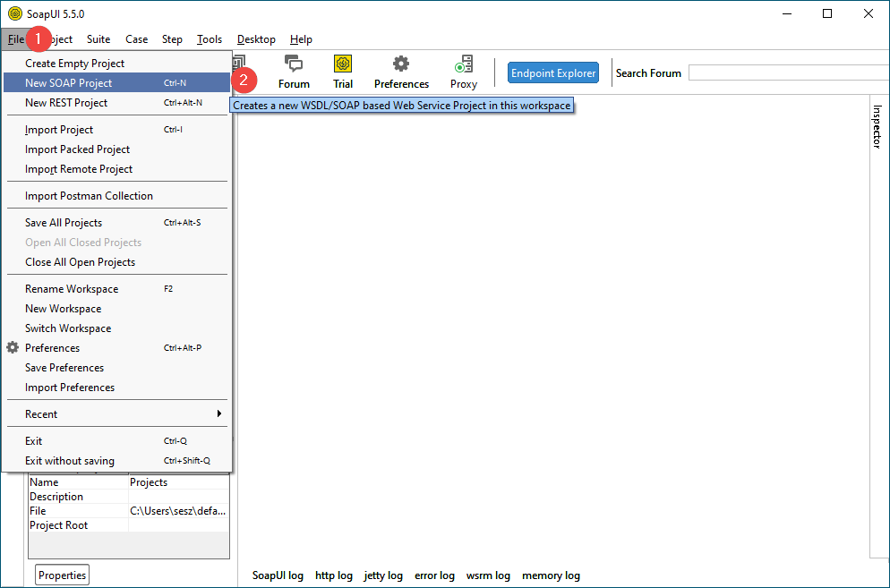Click the Properties button
Screen dimensions: 890x588
tap(62, 575)
